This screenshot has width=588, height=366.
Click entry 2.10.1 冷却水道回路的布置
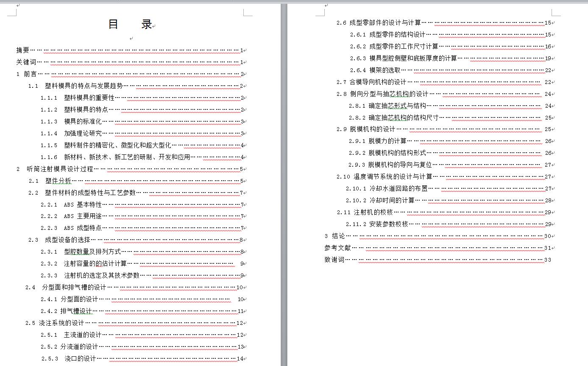click(x=449, y=188)
